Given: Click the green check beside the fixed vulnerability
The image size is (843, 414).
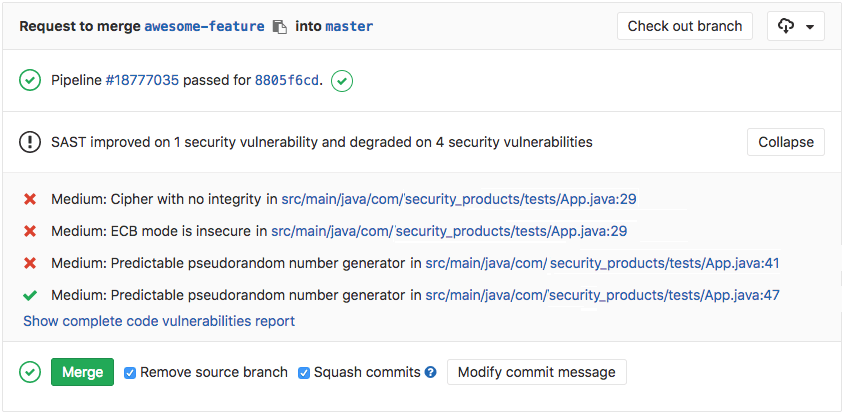Looking at the screenshot, I should click(30, 295).
